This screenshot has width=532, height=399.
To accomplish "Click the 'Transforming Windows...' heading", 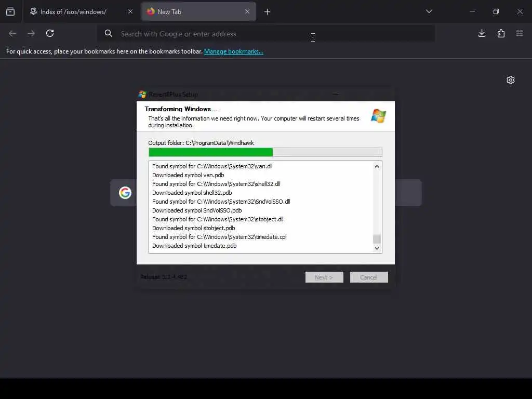I will point(181,109).
